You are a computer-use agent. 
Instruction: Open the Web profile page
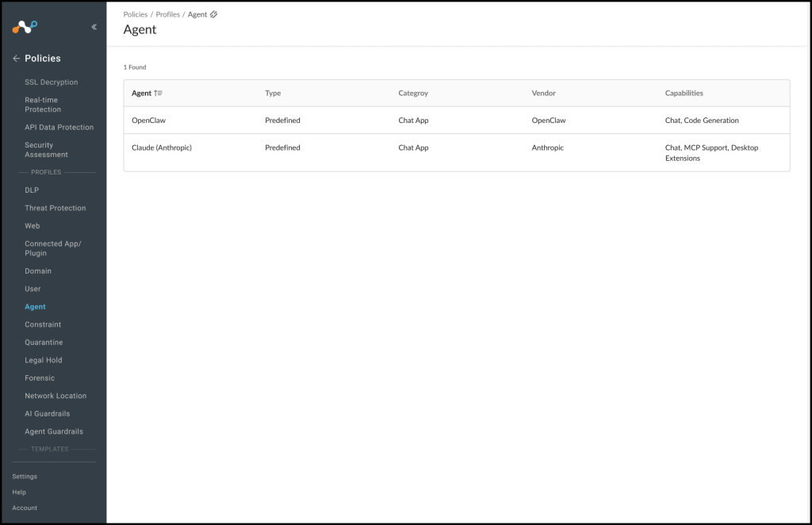32,226
